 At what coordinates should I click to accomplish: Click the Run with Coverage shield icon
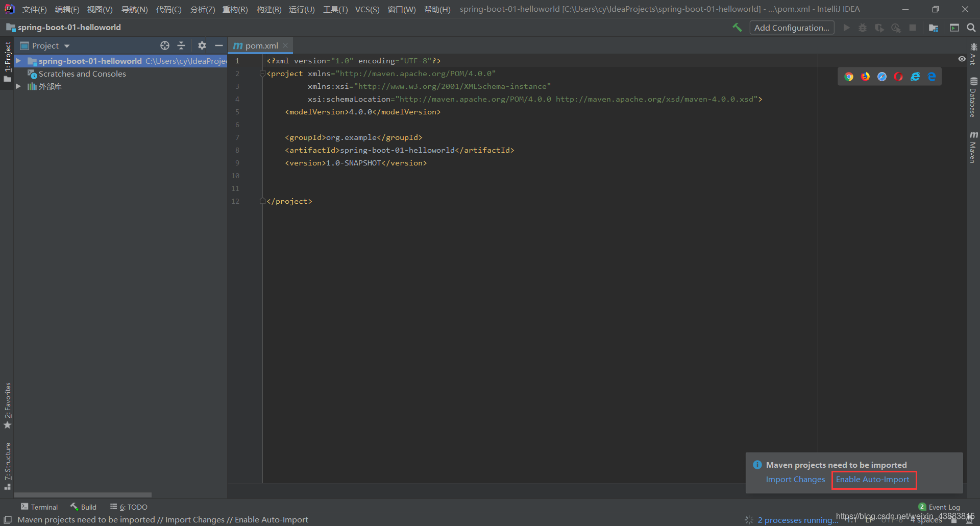pos(879,28)
